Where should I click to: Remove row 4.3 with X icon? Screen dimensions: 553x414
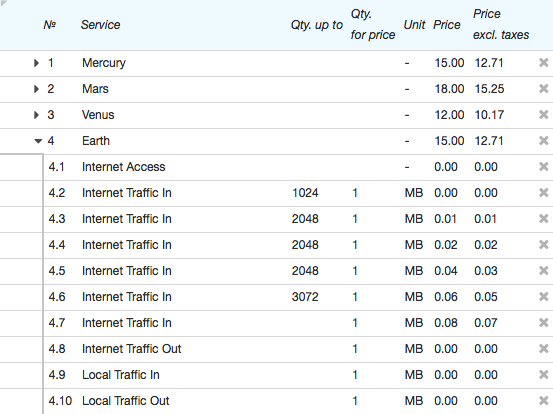point(543,219)
